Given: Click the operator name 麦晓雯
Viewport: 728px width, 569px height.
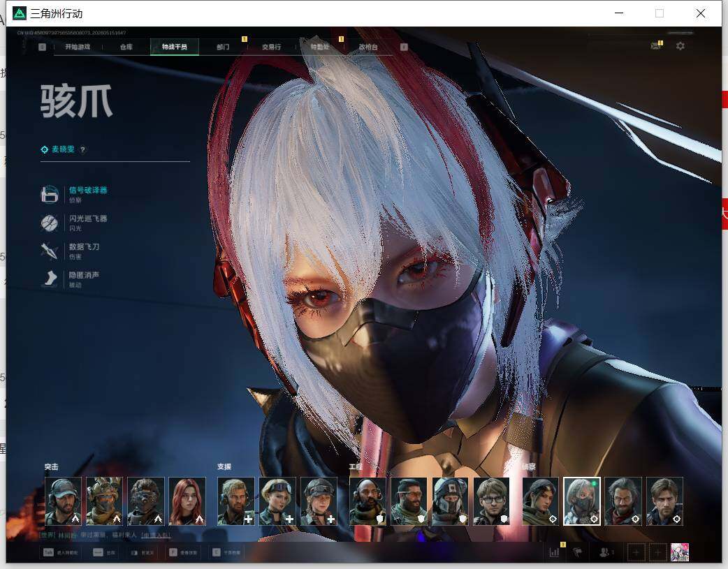Looking at the screenshot, I should coord(63,149).
